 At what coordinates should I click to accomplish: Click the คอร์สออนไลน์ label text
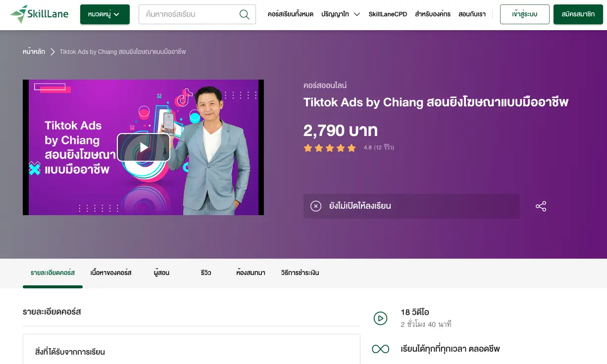click(x=325, y=86)
